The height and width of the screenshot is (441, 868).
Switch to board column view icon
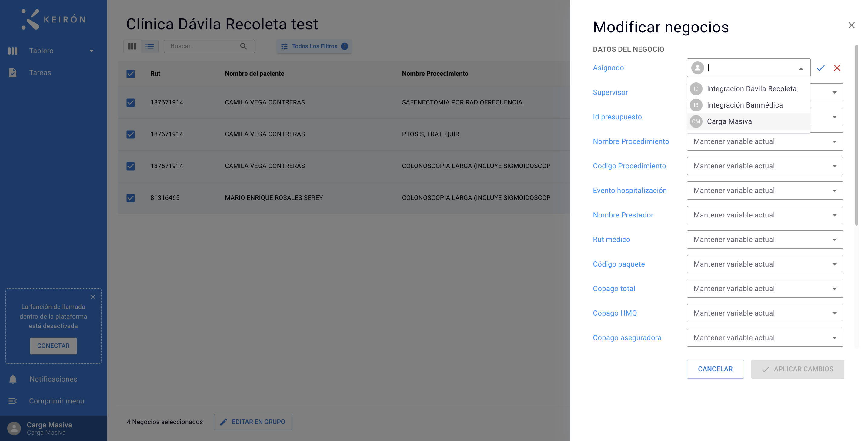point(132,46)
